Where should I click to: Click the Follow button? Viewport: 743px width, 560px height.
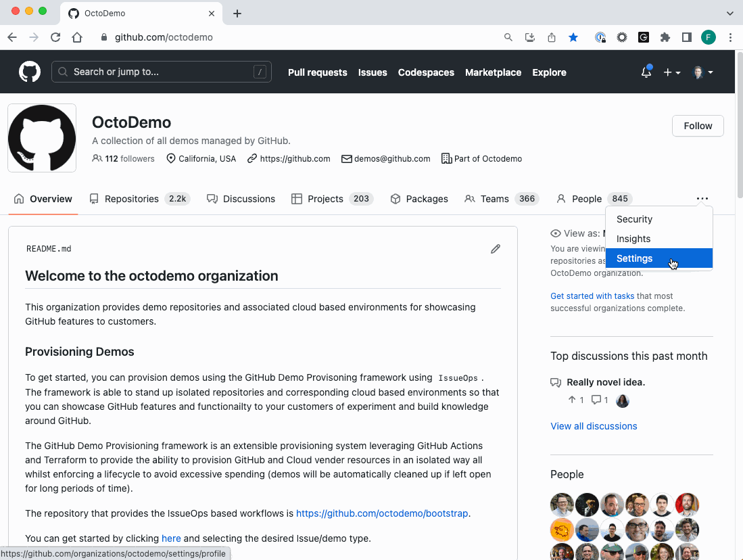(698, 126)
